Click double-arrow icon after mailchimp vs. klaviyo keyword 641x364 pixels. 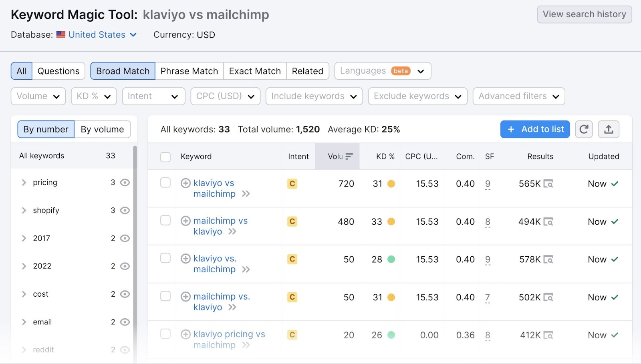pyautogui.click(x=232, y=307)
